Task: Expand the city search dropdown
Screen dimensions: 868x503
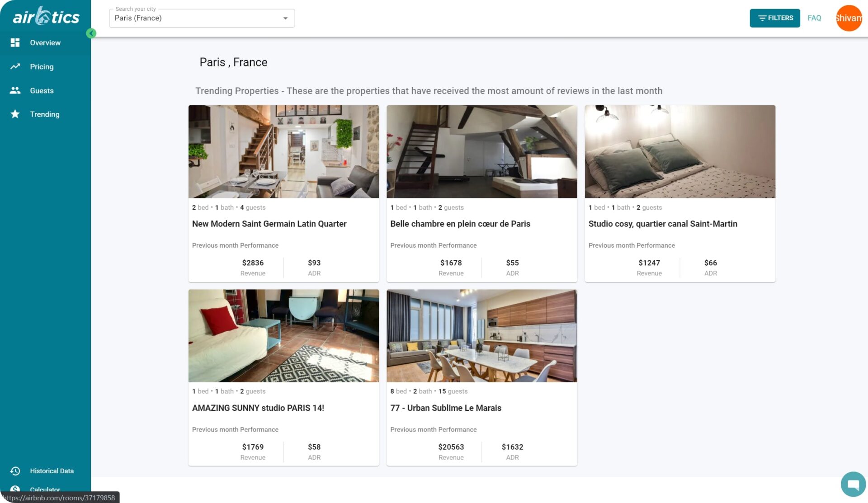Action: [x=285, y=18]
